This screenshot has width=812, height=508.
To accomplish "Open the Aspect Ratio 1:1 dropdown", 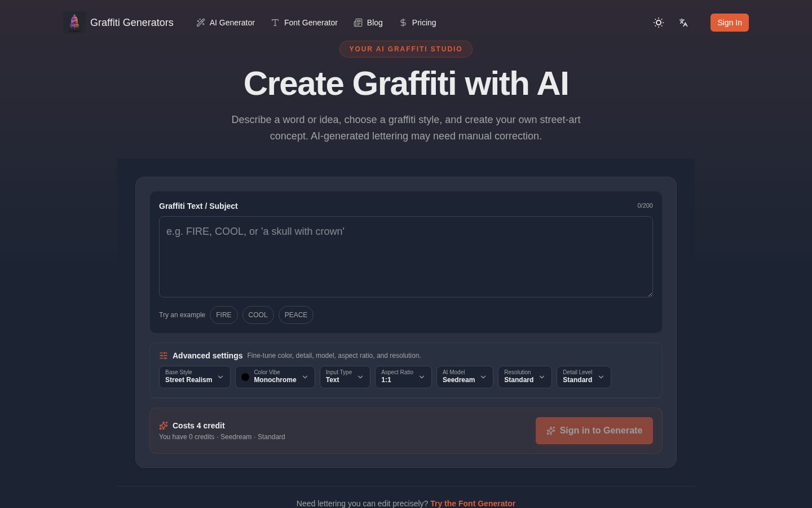I will click(x=403, y=377).
